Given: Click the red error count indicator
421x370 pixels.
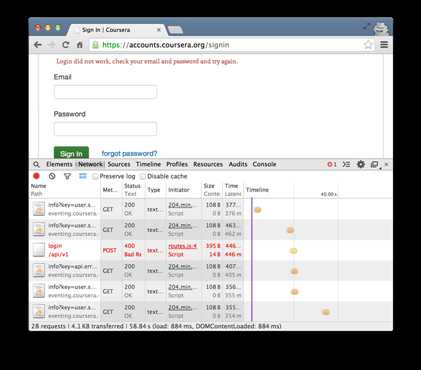Looking at the screenshot, I should click(332, 164).
